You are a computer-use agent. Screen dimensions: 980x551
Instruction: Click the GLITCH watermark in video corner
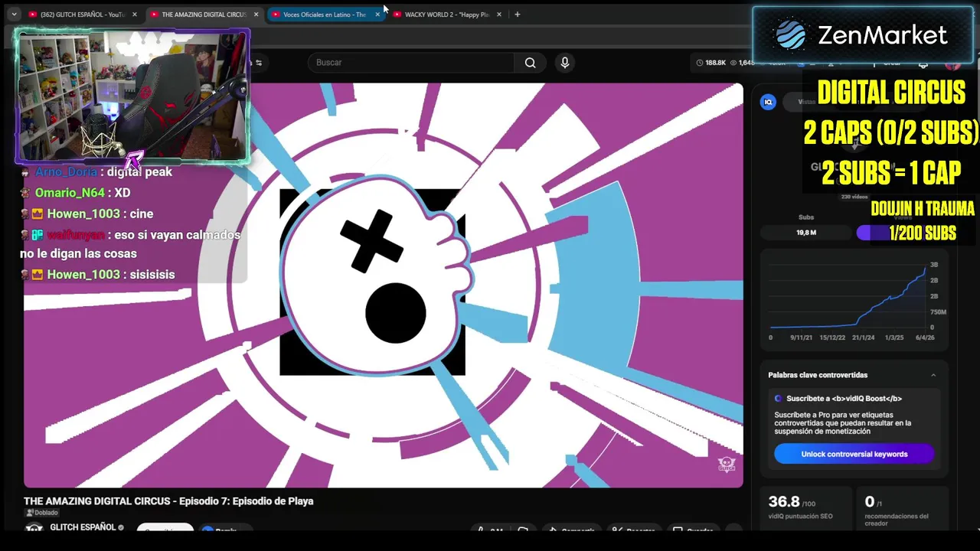point(727,465)
